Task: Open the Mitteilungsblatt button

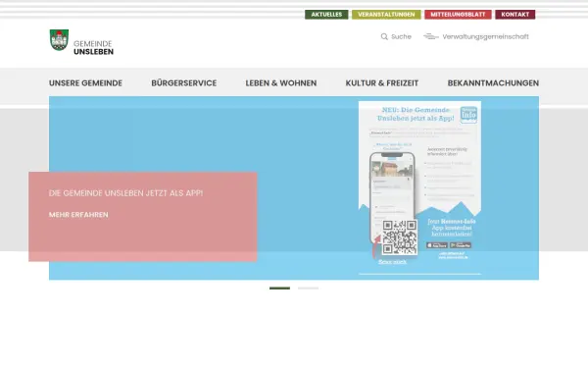Action: (458, 15)
